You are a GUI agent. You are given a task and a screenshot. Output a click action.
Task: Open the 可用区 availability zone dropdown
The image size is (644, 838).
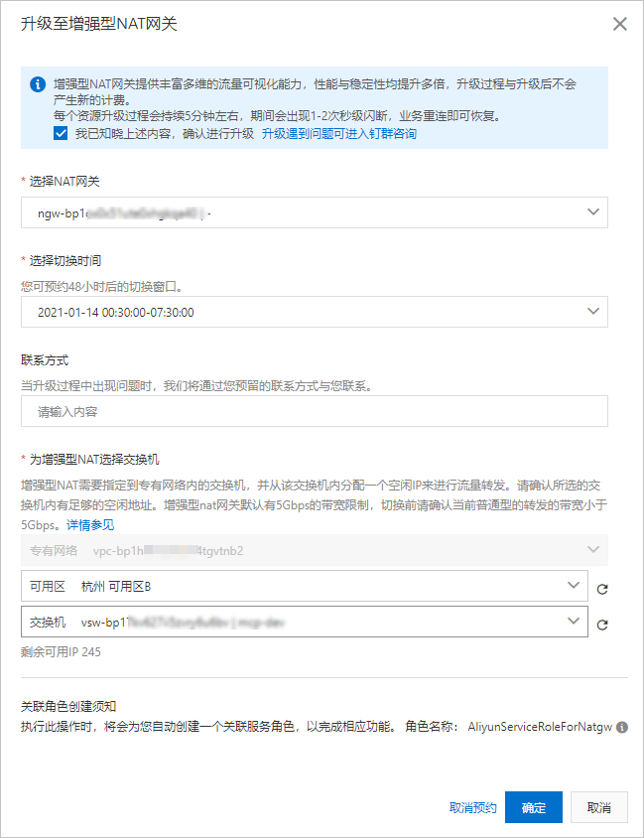click(305, 586)
